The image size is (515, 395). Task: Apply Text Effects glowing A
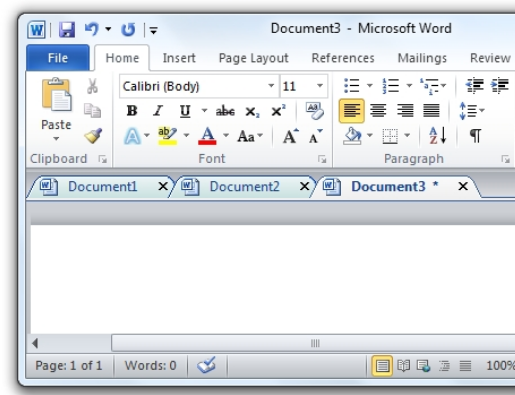coord(132,136)
